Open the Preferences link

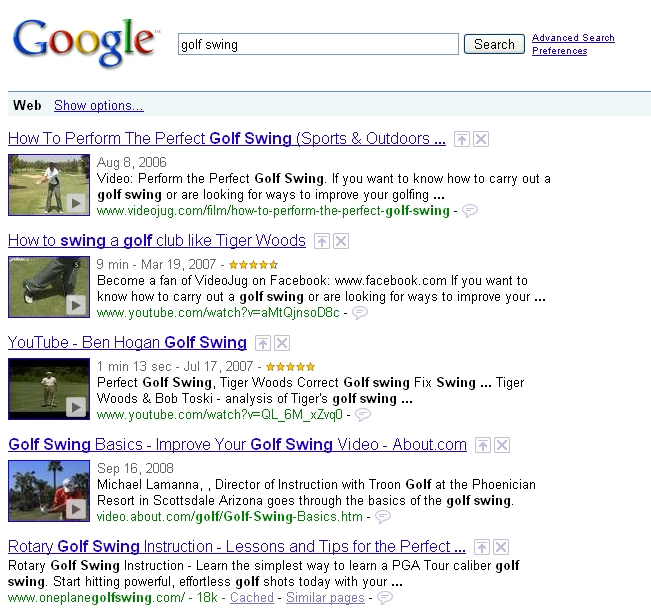tap(560, 51)
